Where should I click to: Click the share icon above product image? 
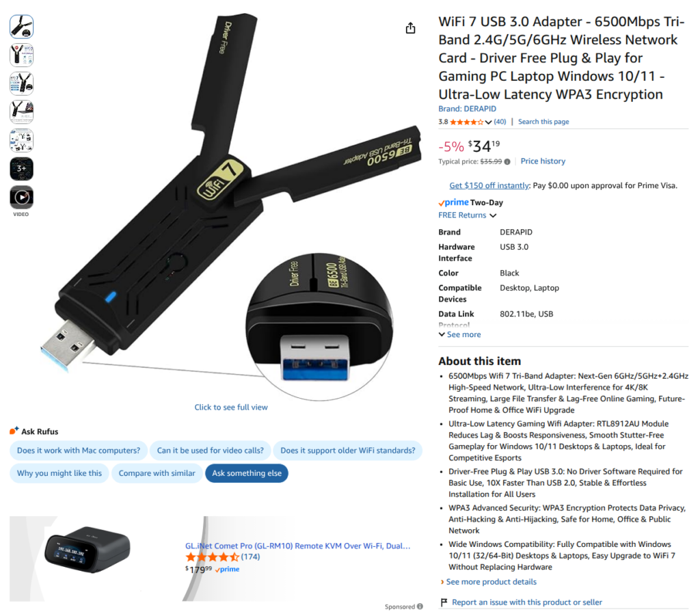(410, 28)
